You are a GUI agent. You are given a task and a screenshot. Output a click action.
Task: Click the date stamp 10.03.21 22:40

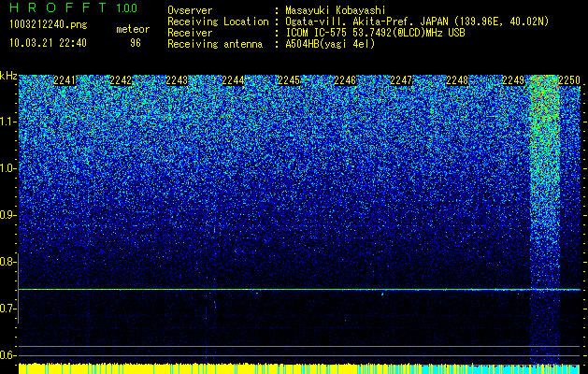click(x=48, y=43)
